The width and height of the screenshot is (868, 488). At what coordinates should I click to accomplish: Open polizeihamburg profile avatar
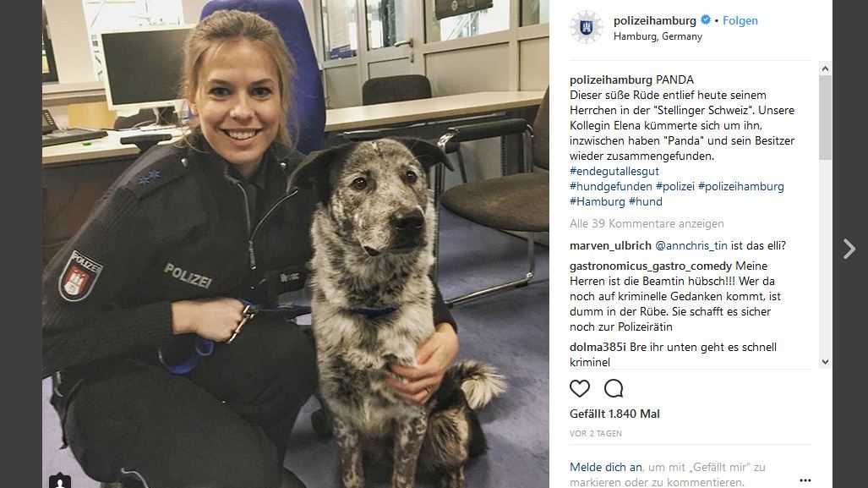[x=587, y=27]
